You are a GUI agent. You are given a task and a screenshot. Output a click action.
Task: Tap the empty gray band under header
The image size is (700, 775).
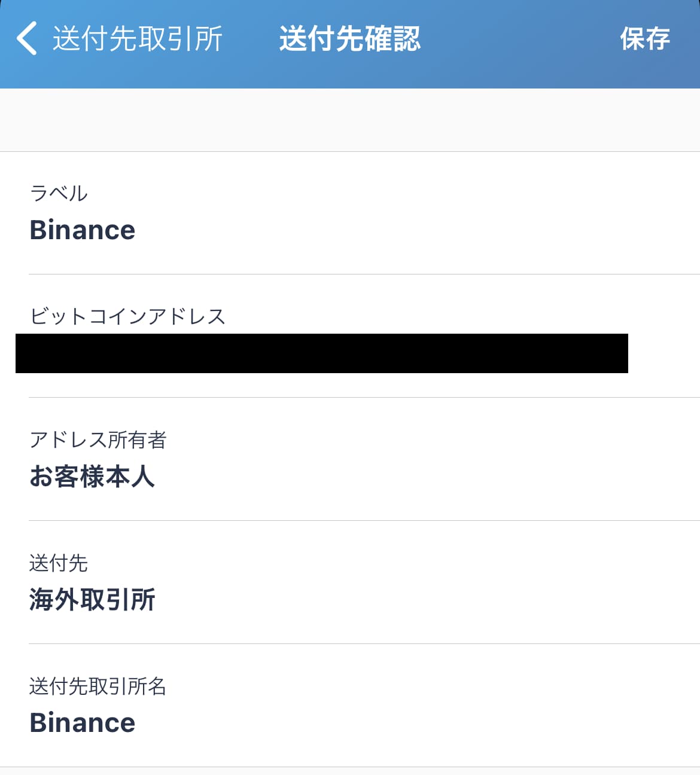[350, 120]
